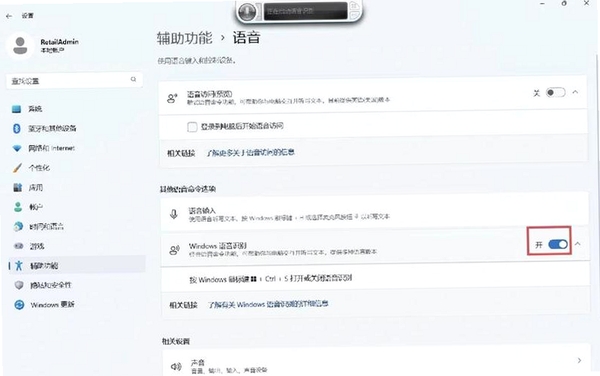Open 个性化 in sidebar
The image size is (600, 376).
39,168
